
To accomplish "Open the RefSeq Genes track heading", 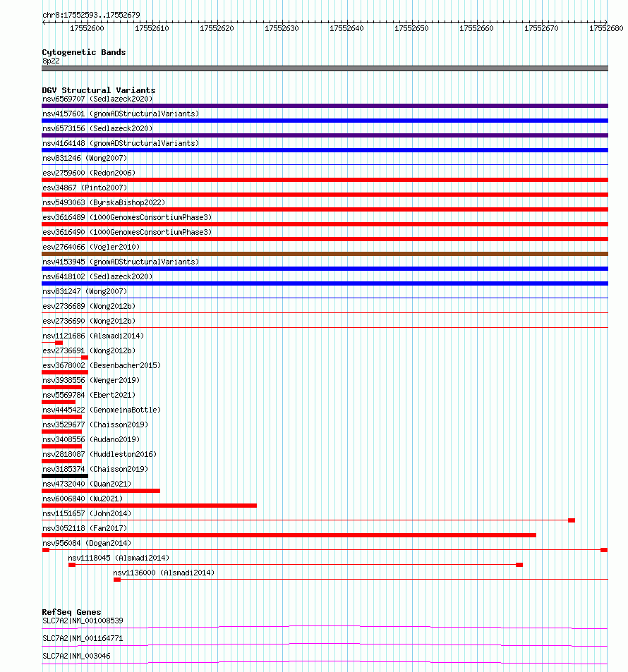I will 71,612.
